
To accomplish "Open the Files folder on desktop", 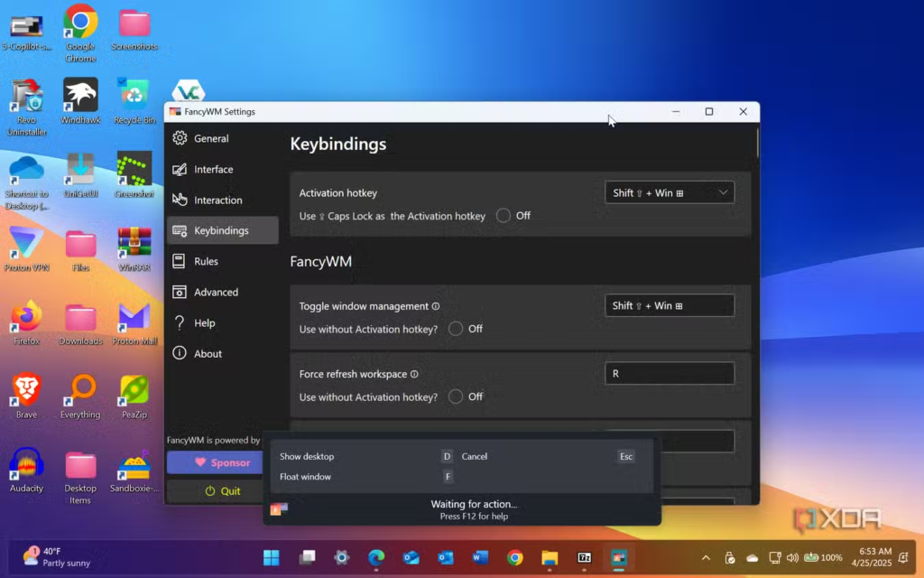I will (x=80, y=251).
